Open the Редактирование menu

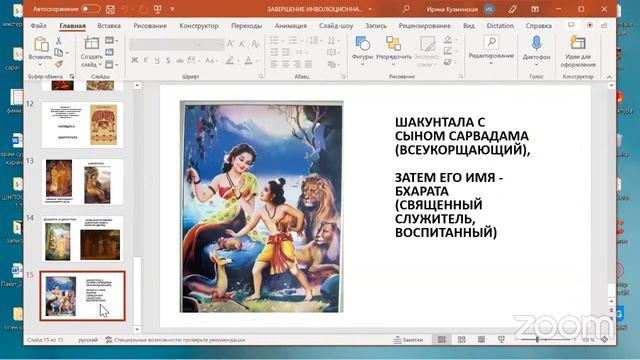pos(491,49)
